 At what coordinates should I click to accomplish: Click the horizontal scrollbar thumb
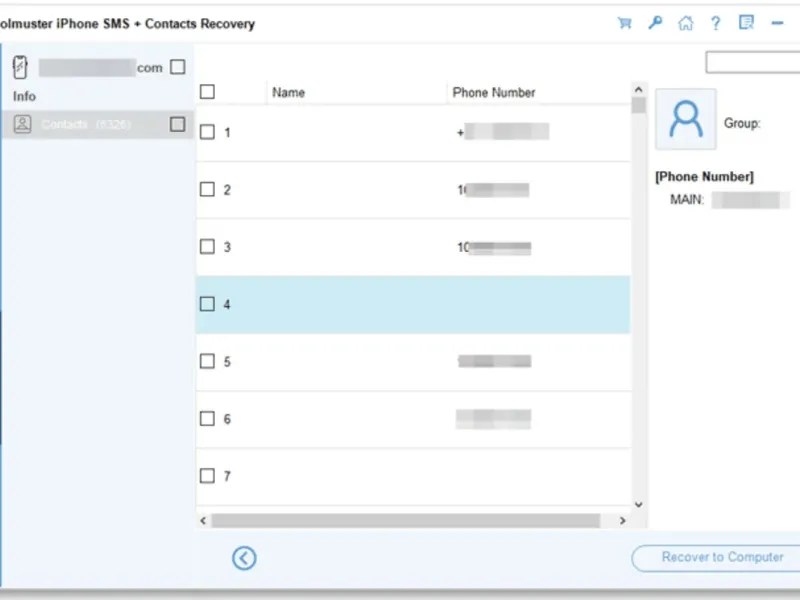click(406, 520)
